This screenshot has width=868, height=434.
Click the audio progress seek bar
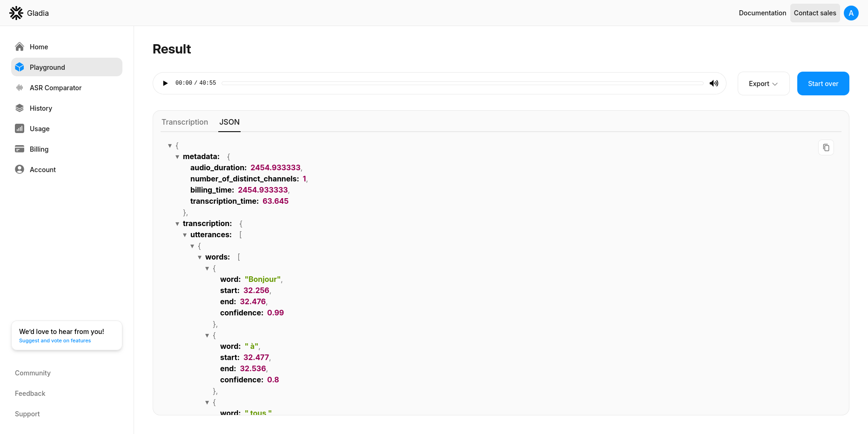pyautogui.click(x=462, y=83)
